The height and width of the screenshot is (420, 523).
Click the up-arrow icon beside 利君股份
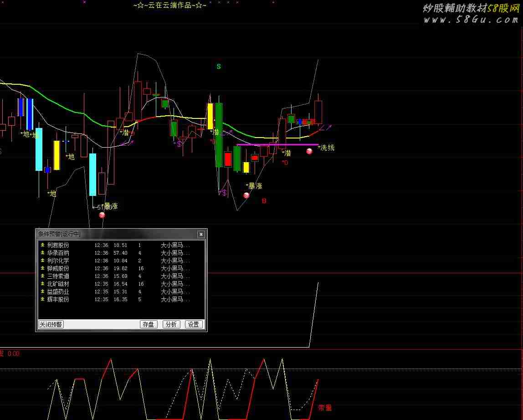[x=43, y=245]
